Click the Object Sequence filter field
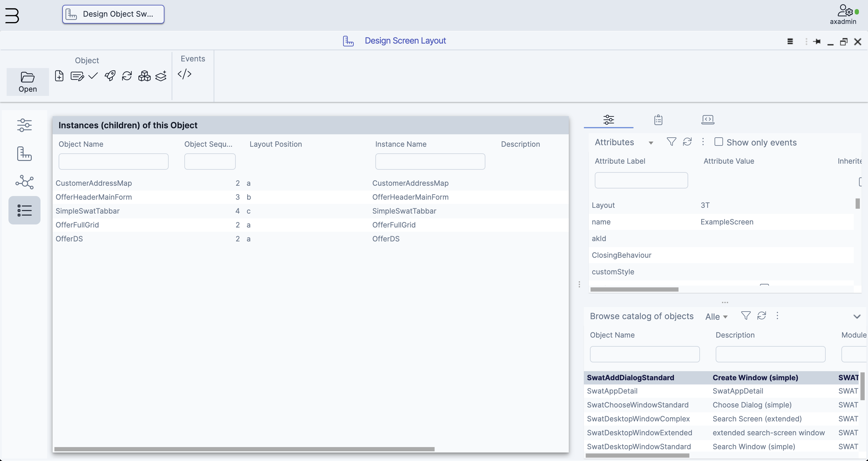Image resolution: width=868 pixels, height=461 pixels. 209,162
